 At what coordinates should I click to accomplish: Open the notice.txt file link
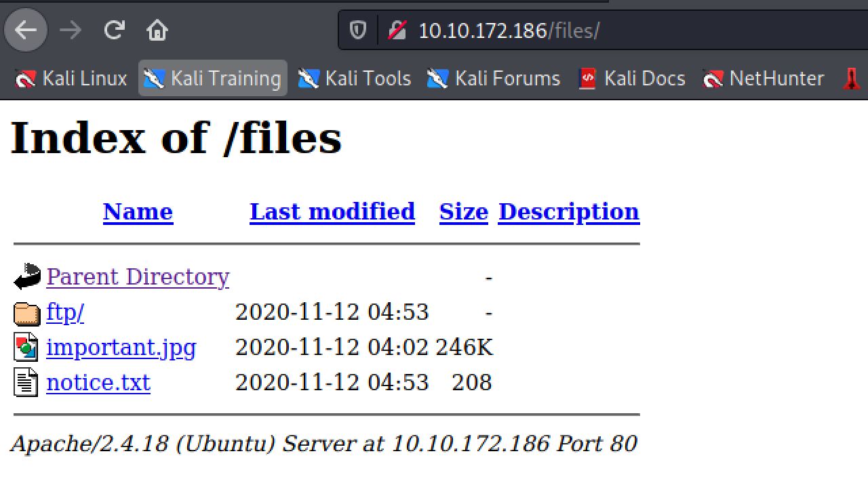coord(98,383)
